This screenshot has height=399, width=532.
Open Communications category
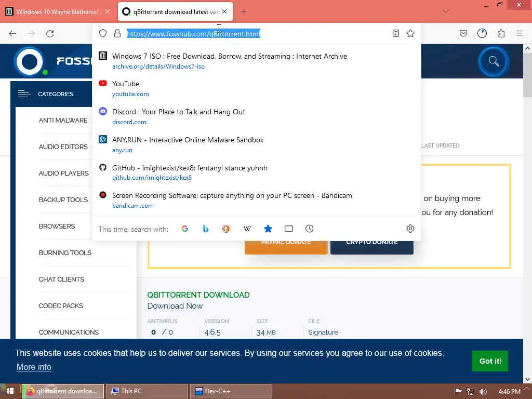[x=69, y=332]
